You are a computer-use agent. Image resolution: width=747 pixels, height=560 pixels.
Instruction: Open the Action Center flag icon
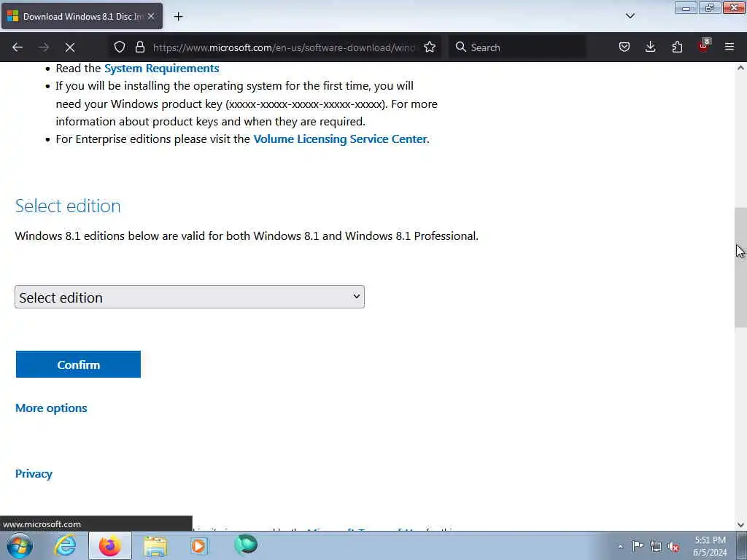pyautogui.click(x=638, y=546)
